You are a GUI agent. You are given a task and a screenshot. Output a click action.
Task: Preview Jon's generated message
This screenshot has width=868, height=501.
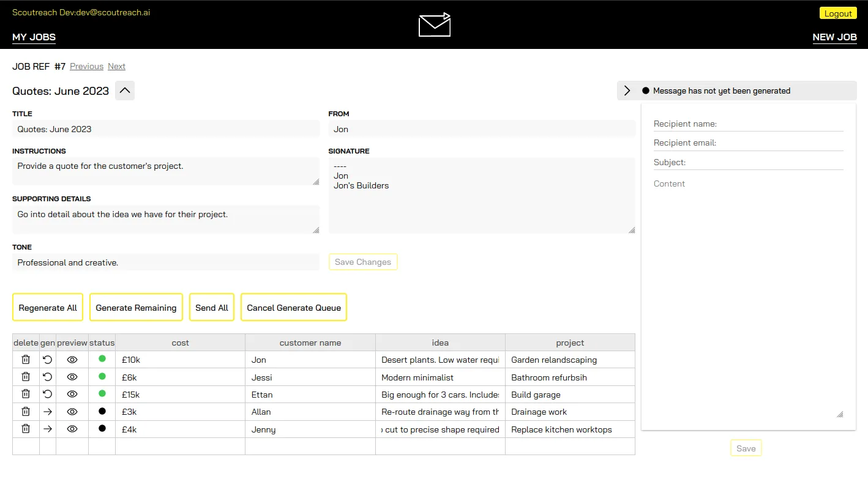[72, 360]
